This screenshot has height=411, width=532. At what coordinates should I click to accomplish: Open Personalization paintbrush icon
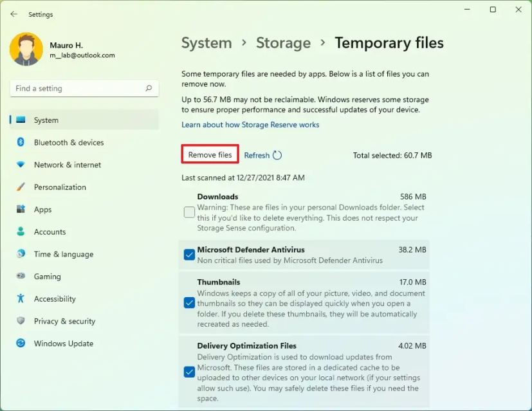(21, 187)
